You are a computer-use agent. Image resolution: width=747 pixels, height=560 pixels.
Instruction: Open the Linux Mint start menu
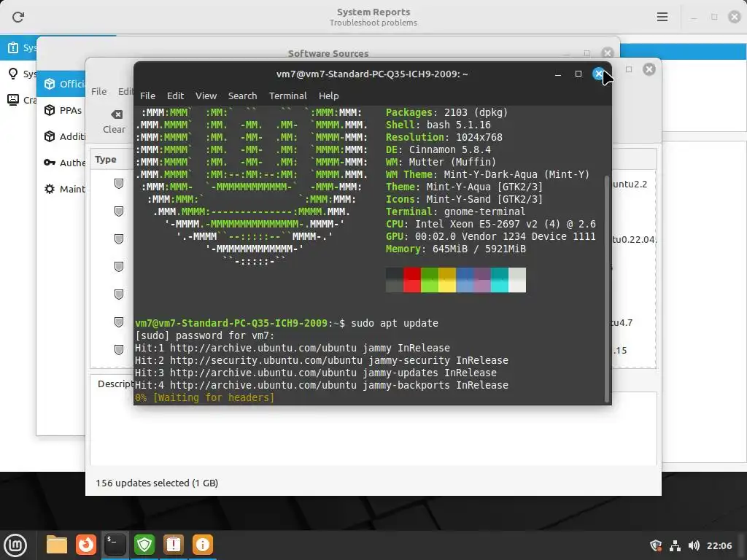[x=15, y=545]
